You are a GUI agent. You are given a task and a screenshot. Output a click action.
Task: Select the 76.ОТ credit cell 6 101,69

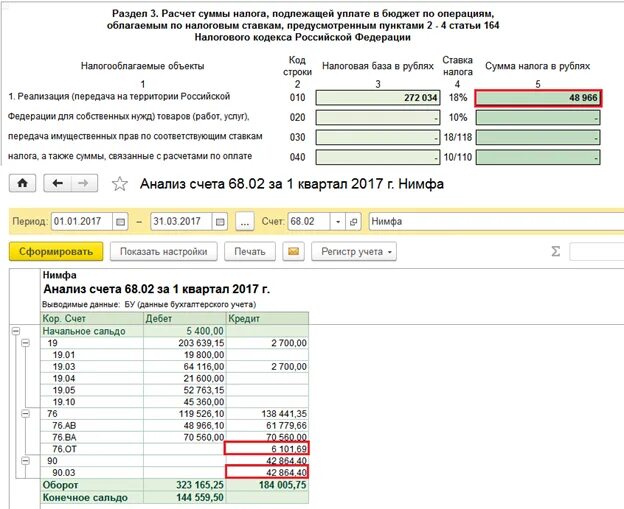click(267, 449)
